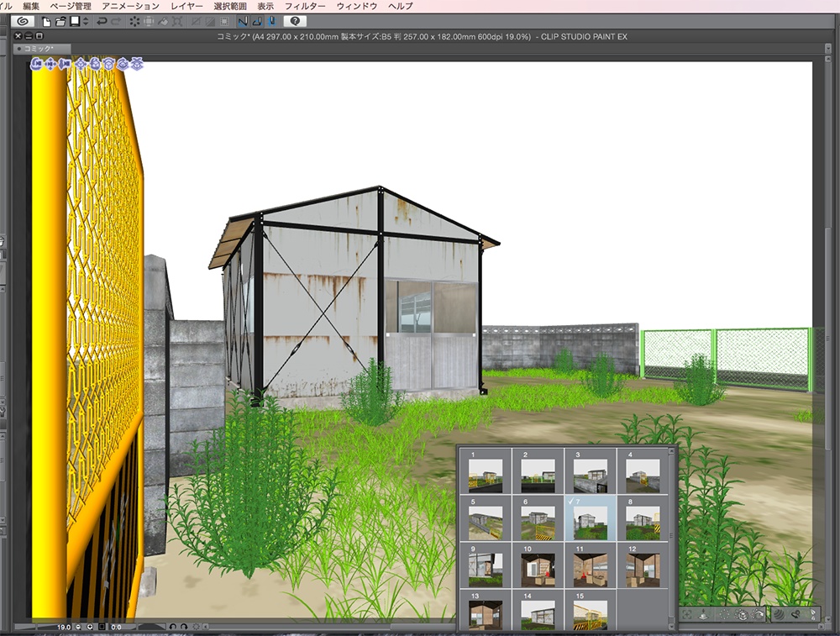840x636 pixels.
Task: Select camera preset thumbnail 6
Action: pos(538,518)
